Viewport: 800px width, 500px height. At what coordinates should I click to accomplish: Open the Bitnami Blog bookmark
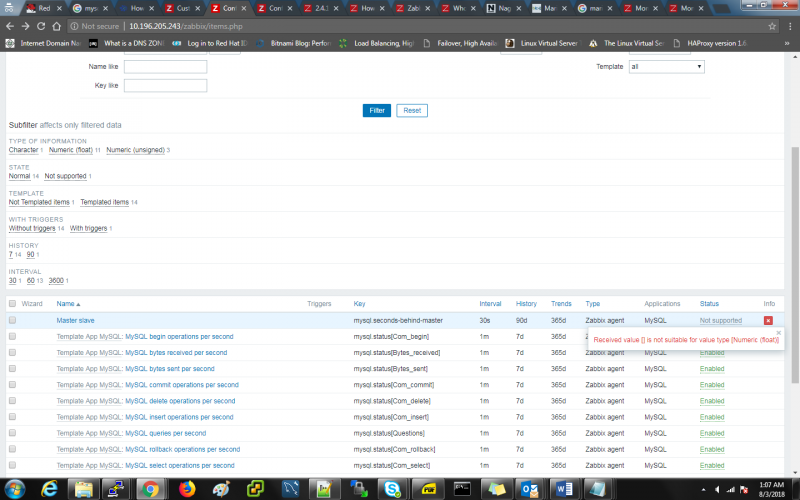coord(294,43)
